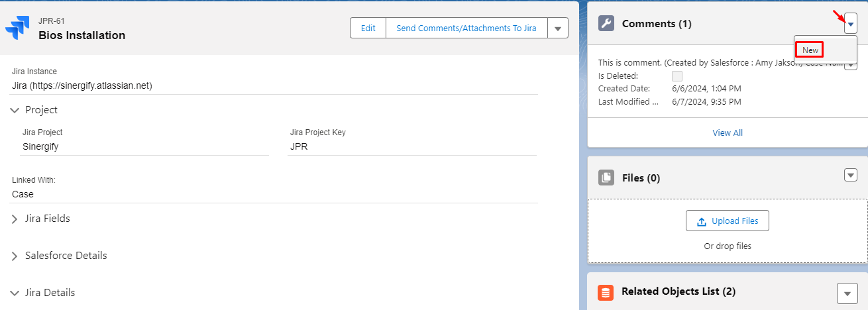Click the Related Objects List database icon
This screenshot has width=868, height=310.
click(x=606, y=292)
